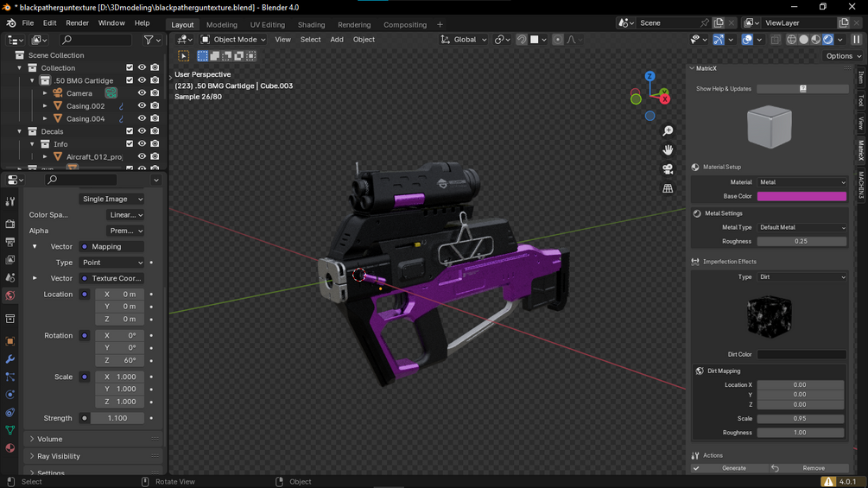
Task: Expand the Volume panel
Action: [94, 439]
